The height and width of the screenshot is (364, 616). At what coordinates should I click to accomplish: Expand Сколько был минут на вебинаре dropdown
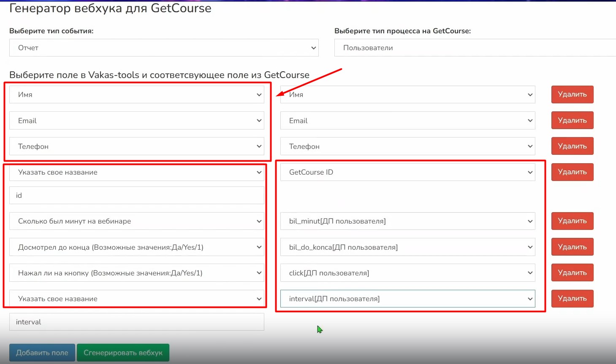tap(137, 221)
